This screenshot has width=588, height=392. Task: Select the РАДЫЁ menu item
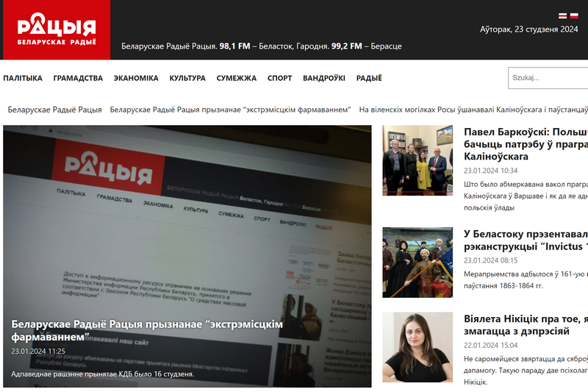369,78
